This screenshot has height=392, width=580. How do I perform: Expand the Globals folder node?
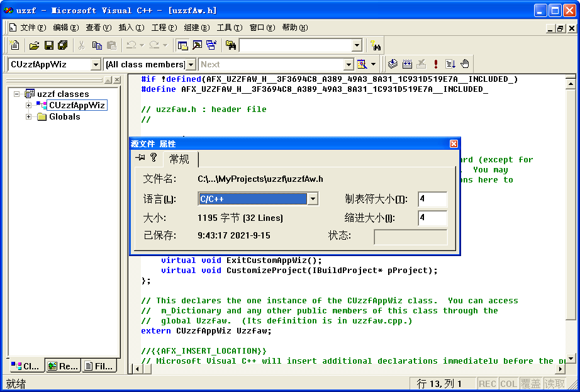(28, 117)
